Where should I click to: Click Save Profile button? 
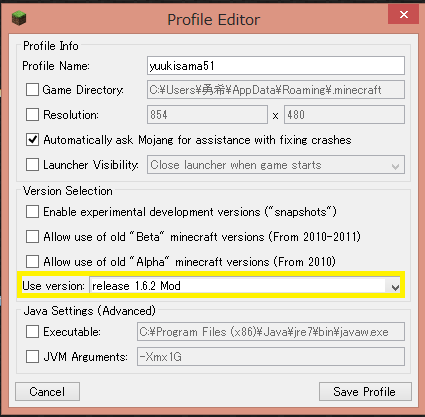click(365, 392)
